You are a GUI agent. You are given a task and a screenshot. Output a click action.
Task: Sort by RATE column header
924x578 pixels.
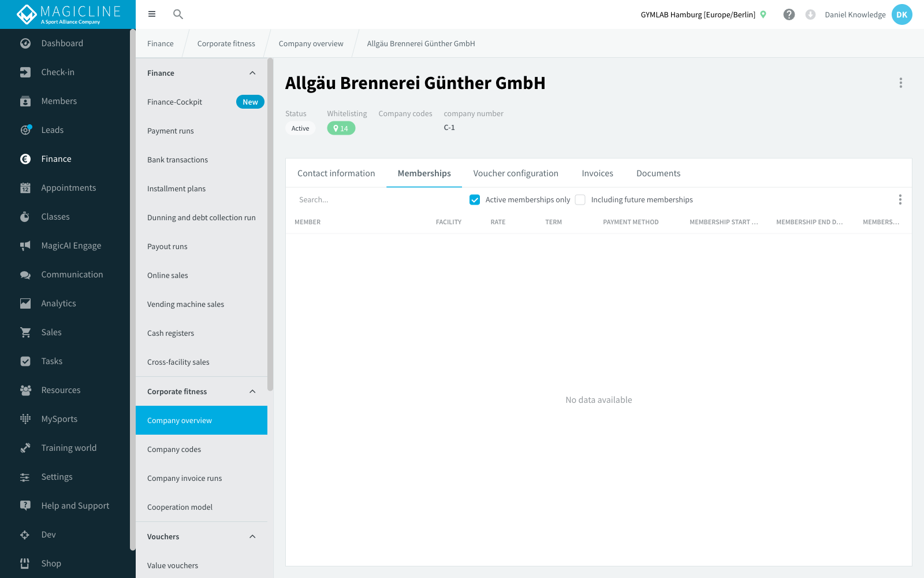[x=498, y=222]
